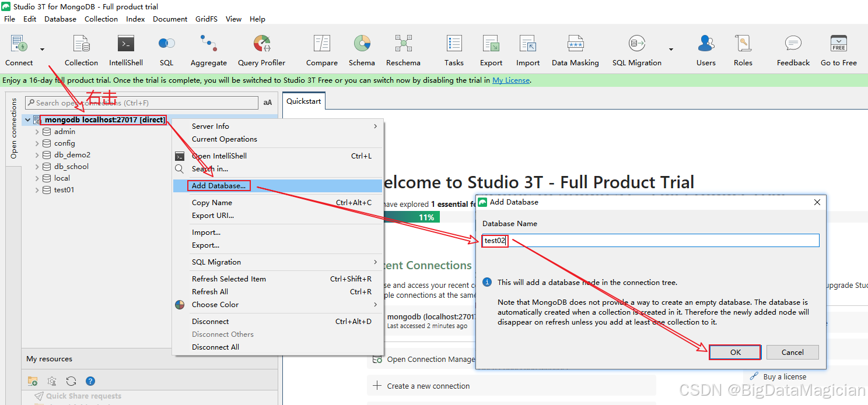Viewport: 868px width, 405px height.
Task: Close the Add Database dialog
Action: click(817, 202)
